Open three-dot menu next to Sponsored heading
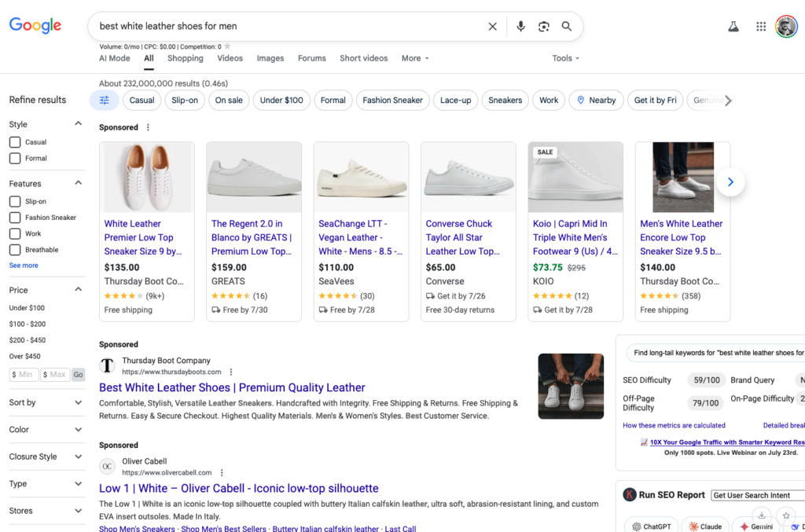The image size is (805, 532). (148, 127)
